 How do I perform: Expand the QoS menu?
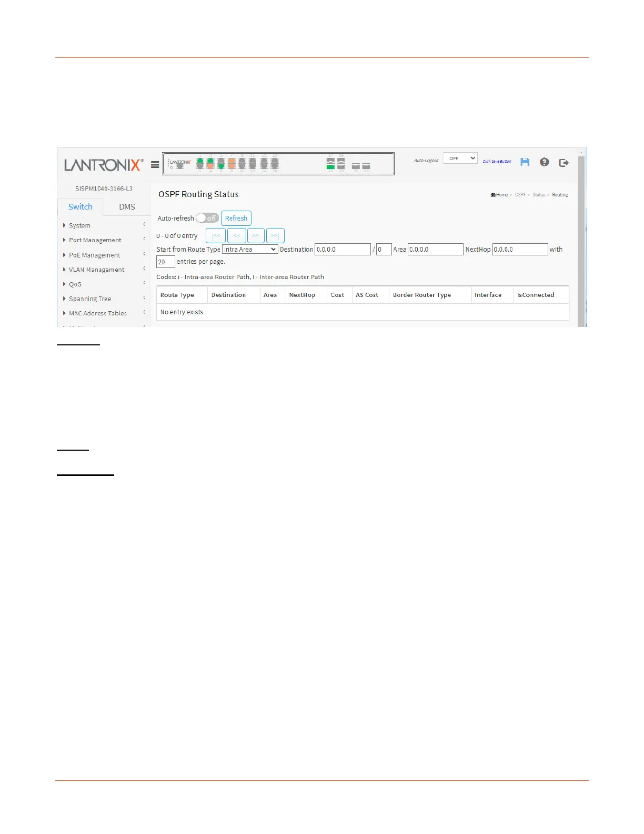point(75,284)
